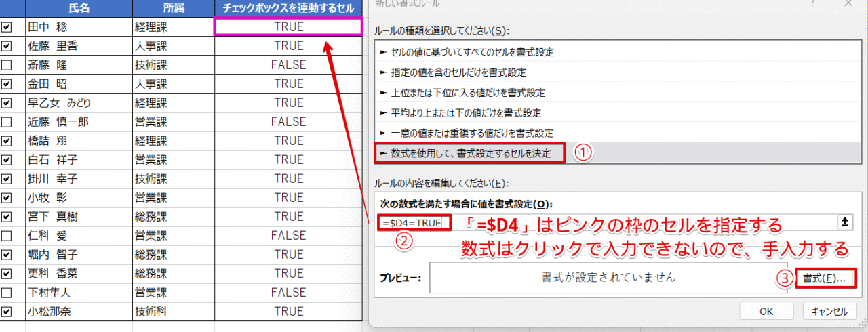868x332 pixels.
Task: Select the 氏名 header cell
Action: click(x=79, y=9)
